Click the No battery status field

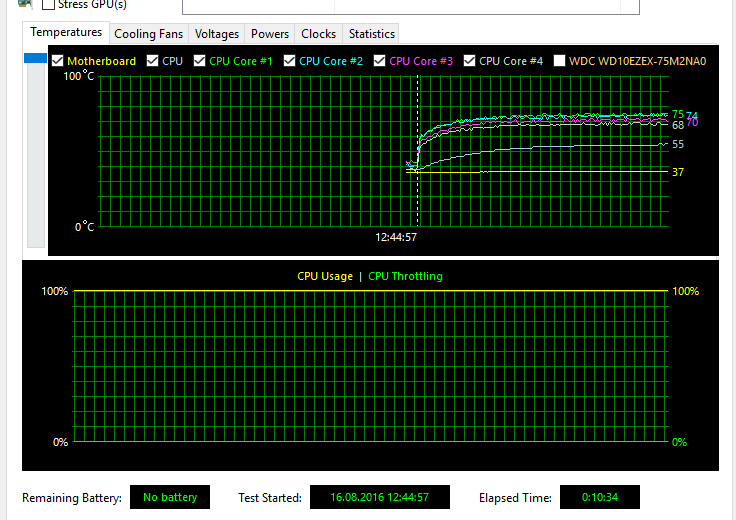click(x=170, y=497)
